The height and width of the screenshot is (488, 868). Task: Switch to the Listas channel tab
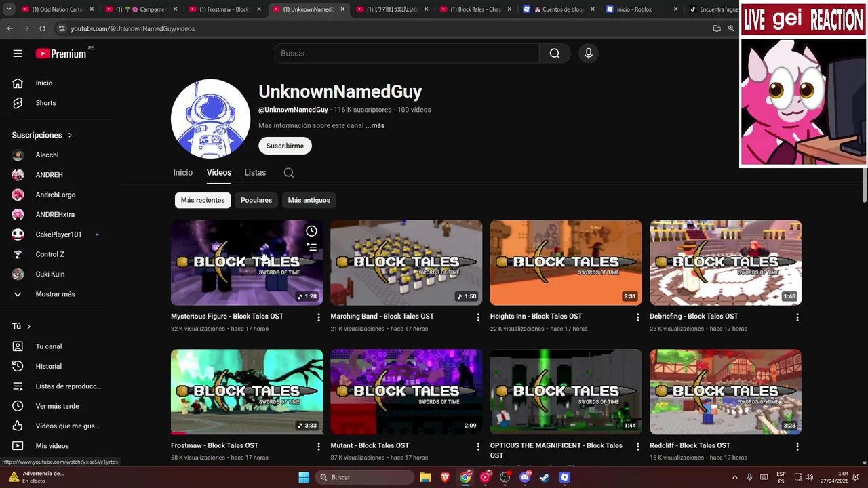[255, 173]
